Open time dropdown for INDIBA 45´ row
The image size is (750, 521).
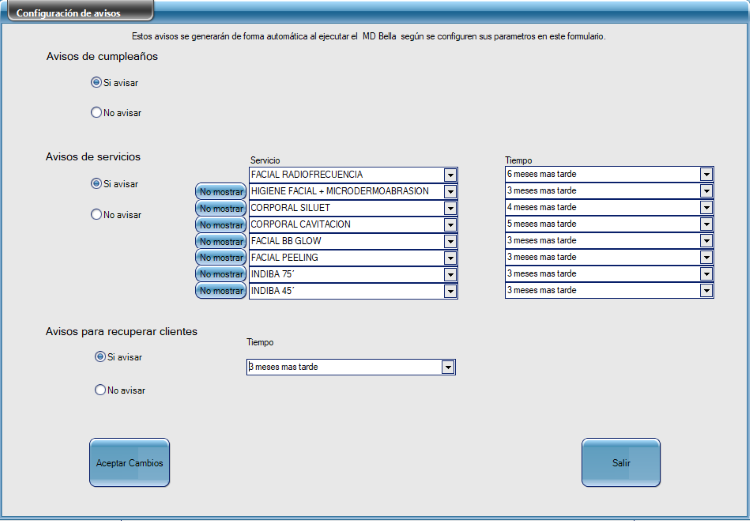(706, 290)
